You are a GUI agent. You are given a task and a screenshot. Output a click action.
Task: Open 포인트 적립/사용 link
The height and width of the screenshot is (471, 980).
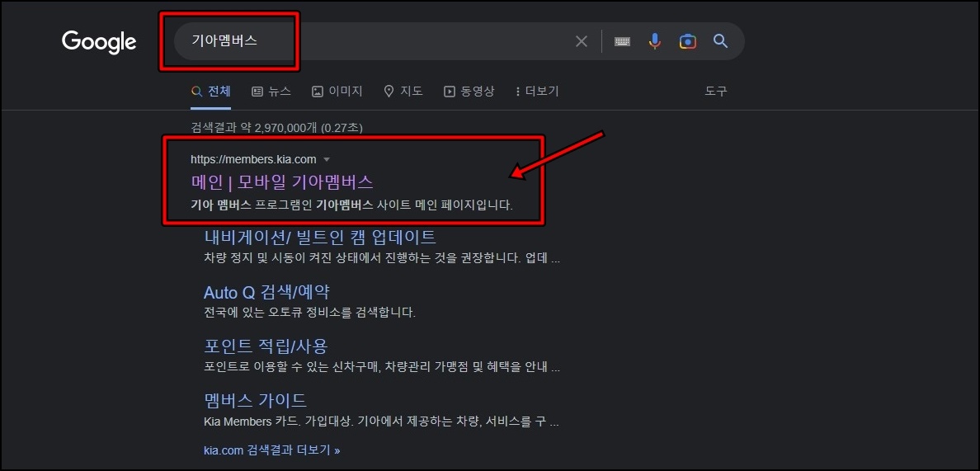pos(266,346)
